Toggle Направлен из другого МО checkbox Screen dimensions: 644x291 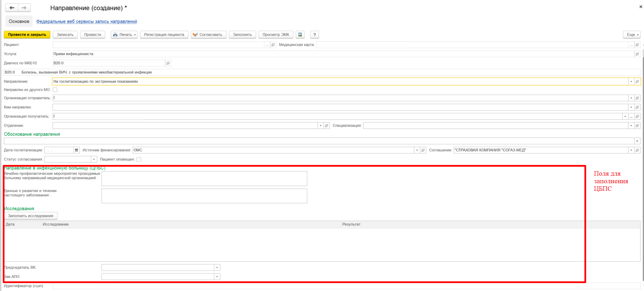55,90
